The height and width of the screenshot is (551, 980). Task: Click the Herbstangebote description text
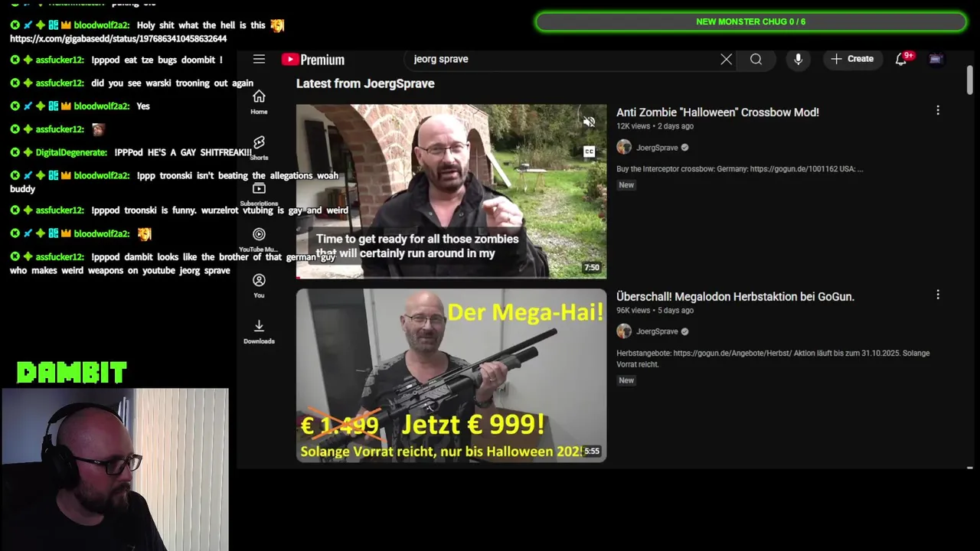(x=773, y=358)
